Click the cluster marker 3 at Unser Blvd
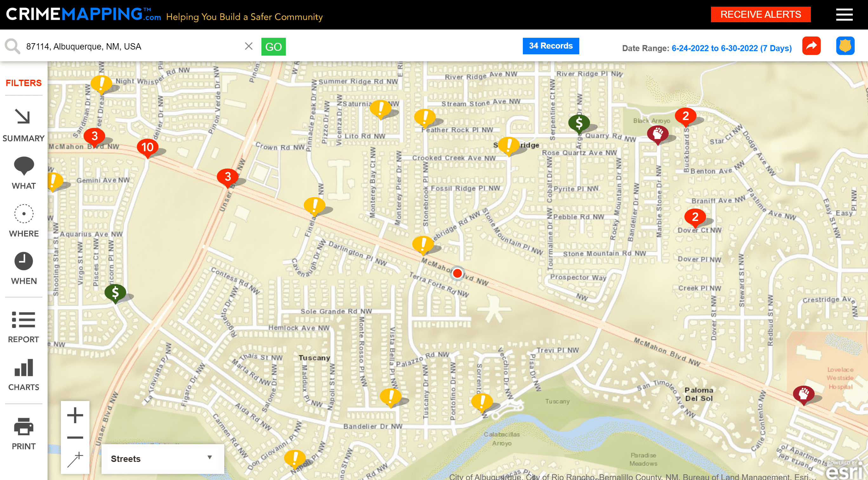The height and width of the screenshot is (480, 868). point(228,177)
